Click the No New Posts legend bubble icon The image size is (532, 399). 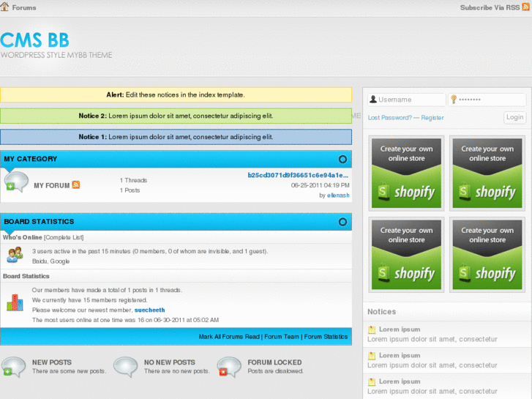pos(126,367)
